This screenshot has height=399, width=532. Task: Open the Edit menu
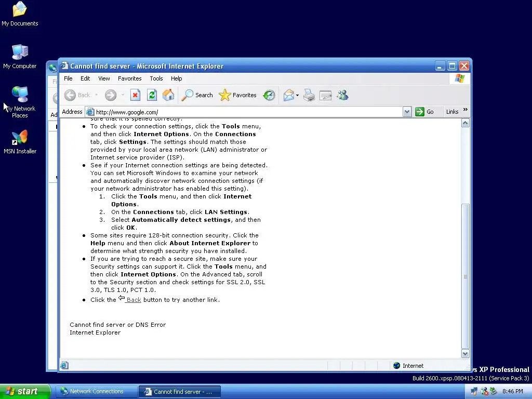pos(85,78)
